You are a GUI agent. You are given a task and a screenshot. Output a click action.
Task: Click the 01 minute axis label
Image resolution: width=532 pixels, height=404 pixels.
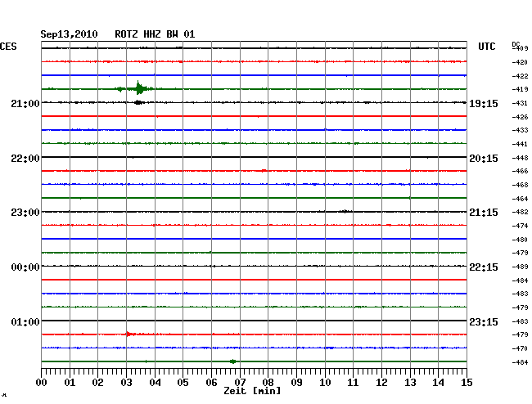pos(70,383)
